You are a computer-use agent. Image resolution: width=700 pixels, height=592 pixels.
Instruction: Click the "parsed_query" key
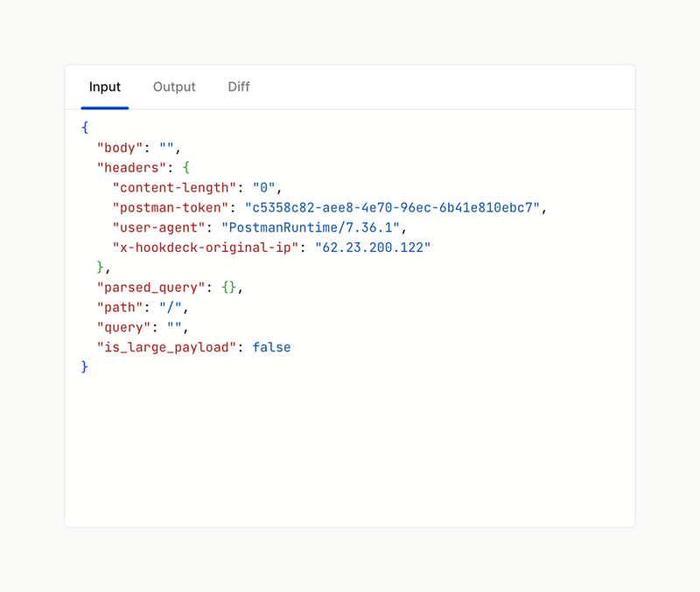(151, 287)
